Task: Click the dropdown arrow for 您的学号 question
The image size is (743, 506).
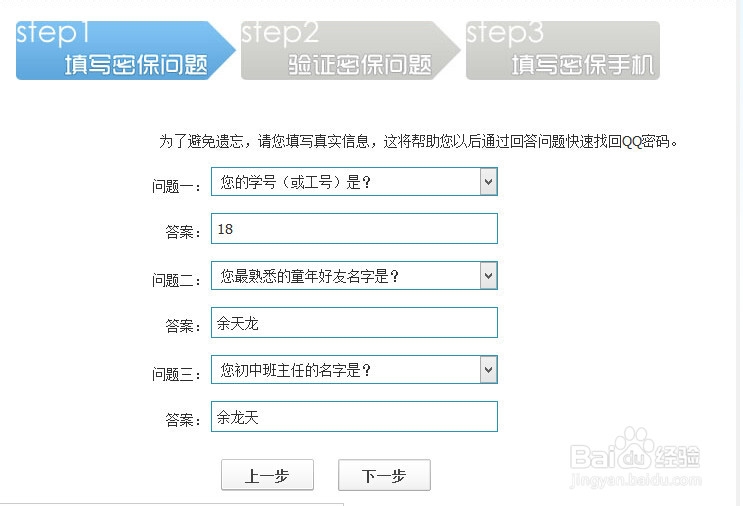Action: [488, 182]
